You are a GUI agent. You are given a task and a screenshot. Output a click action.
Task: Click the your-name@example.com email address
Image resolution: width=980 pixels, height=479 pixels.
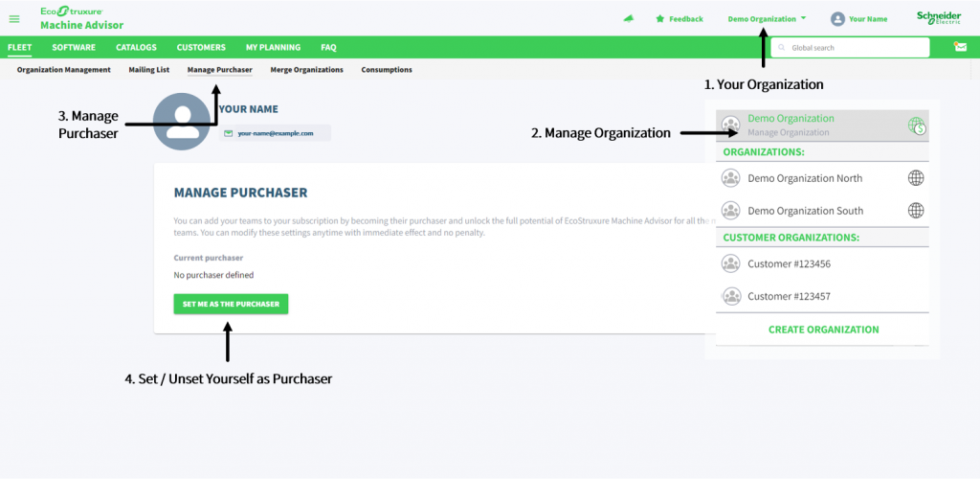pos(276,133)
